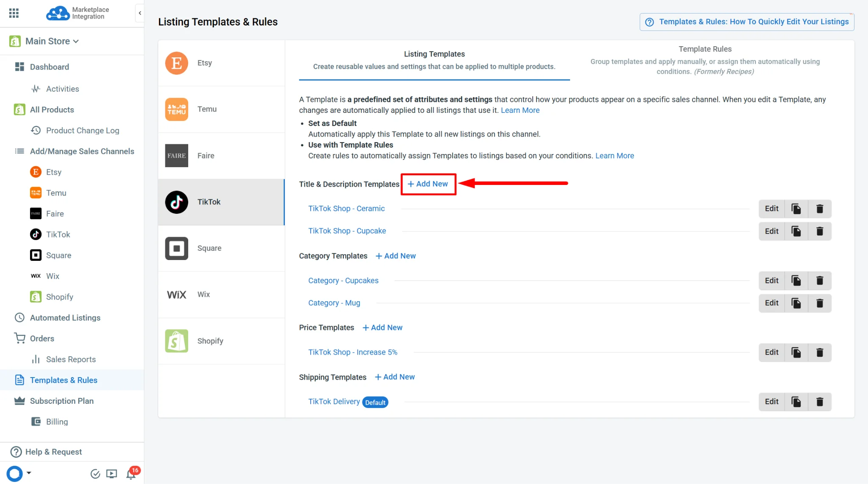This screenshot has width=868, height=484.
Task: Duplicate the Category - Mug template
Action: (x=796, y=303)
